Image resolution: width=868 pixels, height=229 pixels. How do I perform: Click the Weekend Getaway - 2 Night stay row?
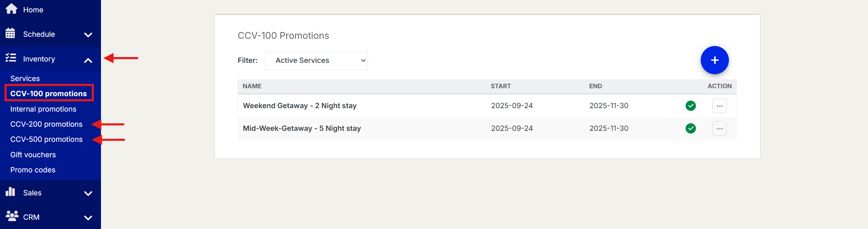click(x=300, y=106)
